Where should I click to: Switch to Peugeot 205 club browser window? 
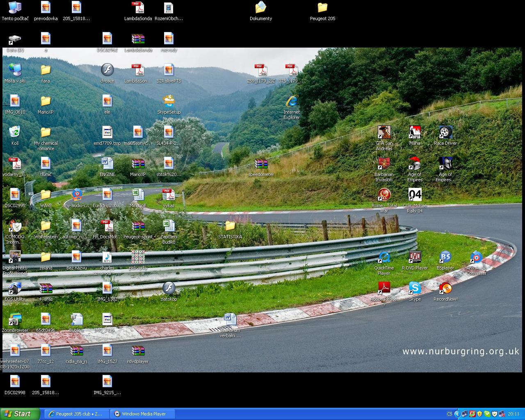click(x=77, y=414)
